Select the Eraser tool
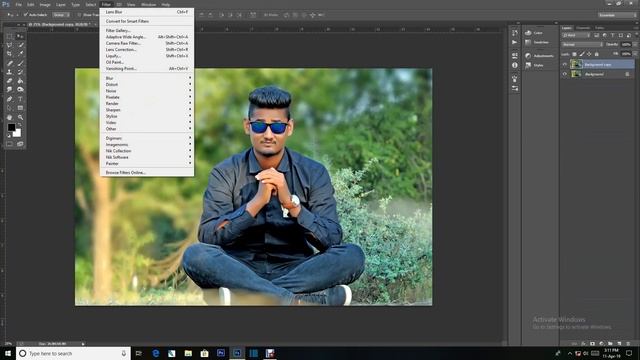 (9, 80)
